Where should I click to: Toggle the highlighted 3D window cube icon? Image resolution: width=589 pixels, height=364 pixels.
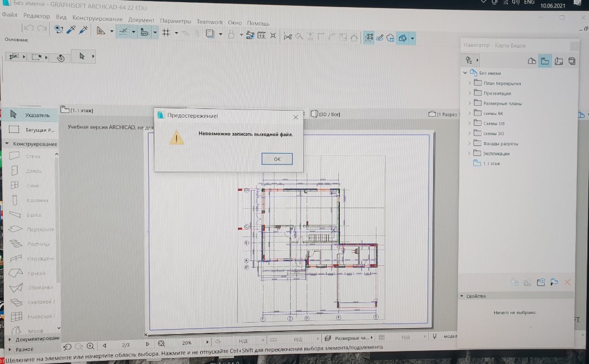(x=402, y=38)
